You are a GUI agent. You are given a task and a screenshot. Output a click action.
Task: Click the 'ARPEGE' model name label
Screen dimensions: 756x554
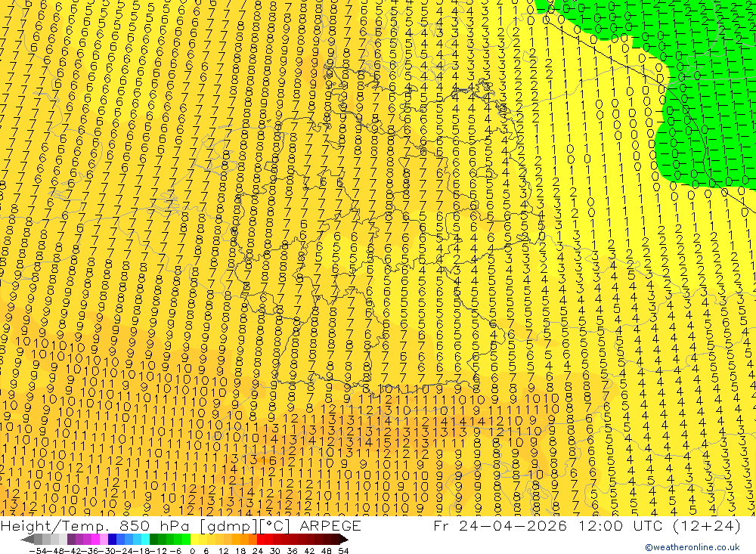tap(330, 526)
